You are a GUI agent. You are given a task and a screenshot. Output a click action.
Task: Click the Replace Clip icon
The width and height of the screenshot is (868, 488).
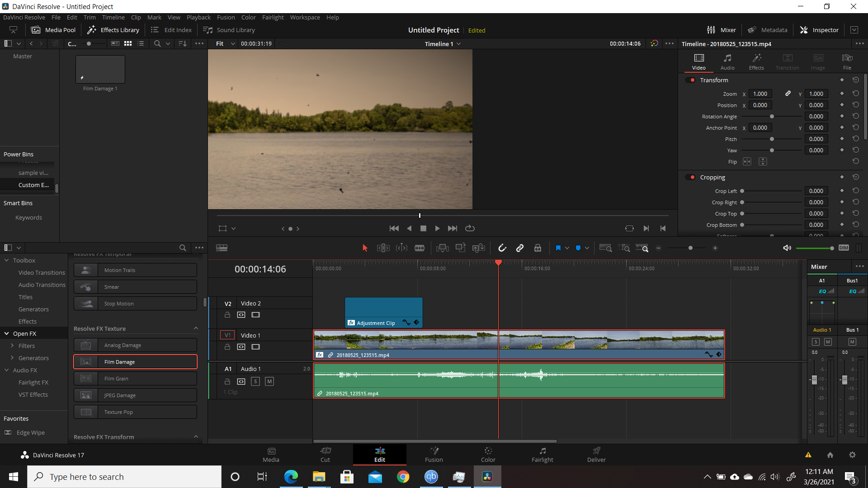(479, 248)
